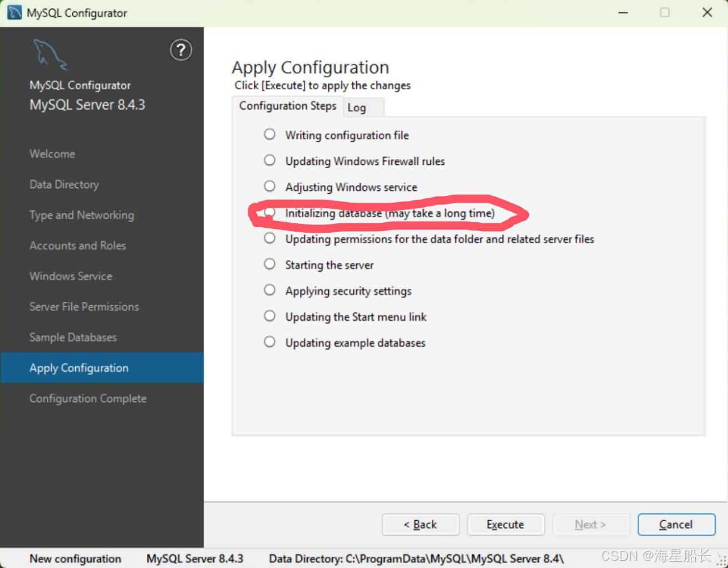This screenshot has height=568, width=728.
Task: Go to the Welcome step in sidebar
Action: [52, 154]
